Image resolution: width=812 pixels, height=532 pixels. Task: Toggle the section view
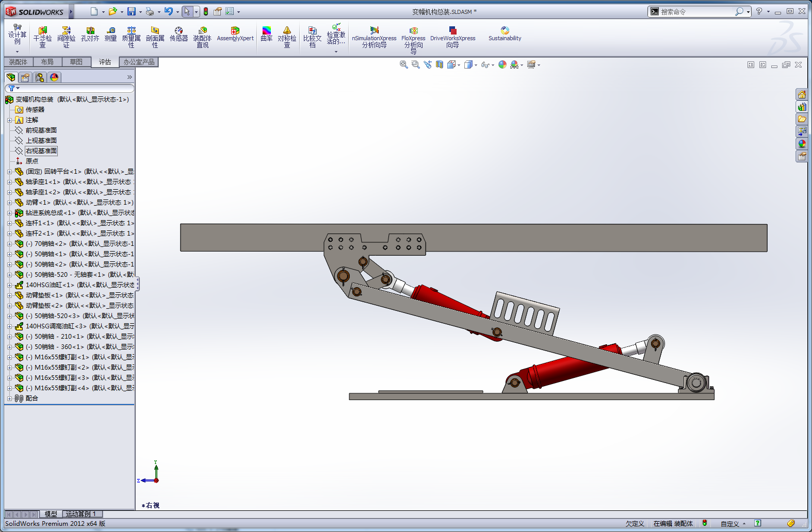coord(439,64)
